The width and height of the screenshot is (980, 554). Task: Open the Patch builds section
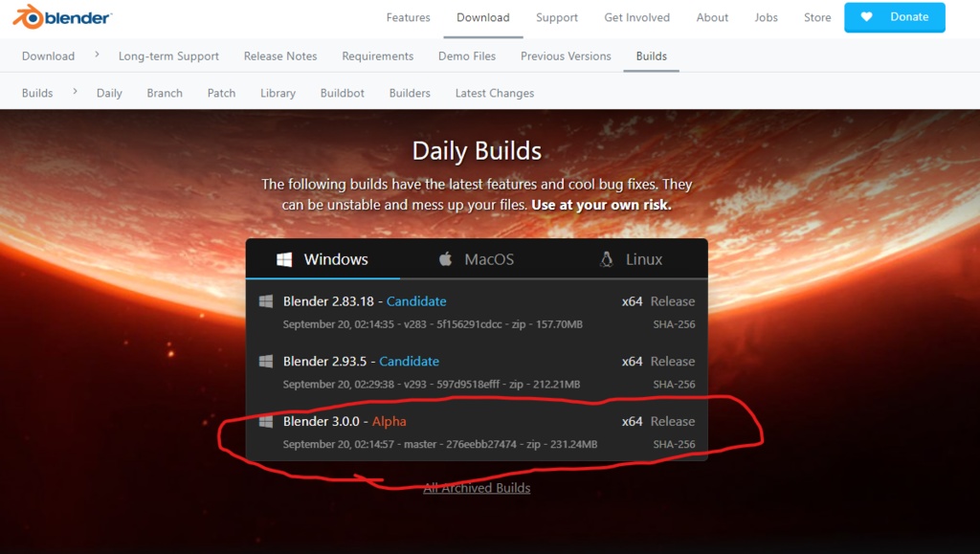click(221, 93)
